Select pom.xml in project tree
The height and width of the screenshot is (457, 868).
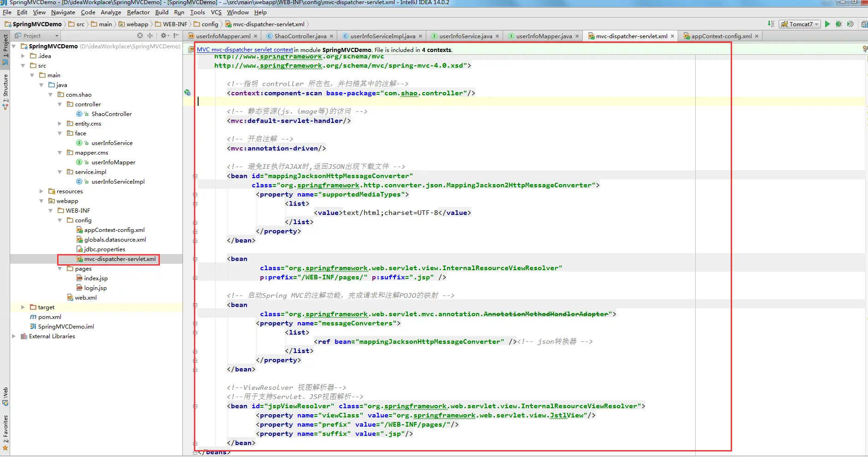tap(49, 317)
